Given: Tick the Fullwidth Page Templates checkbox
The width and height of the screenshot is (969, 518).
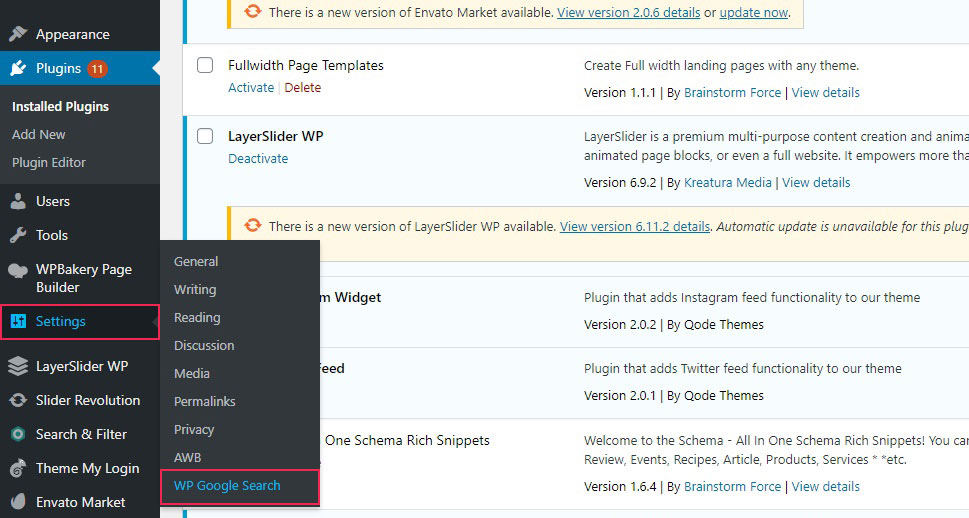Looking at the screenshot, I should tap(205, 65).
